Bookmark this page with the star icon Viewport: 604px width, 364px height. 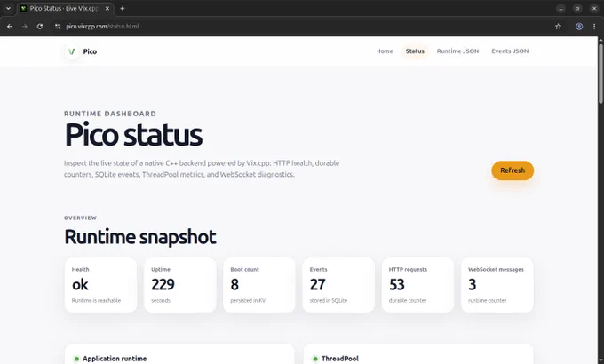pos(558,27)
